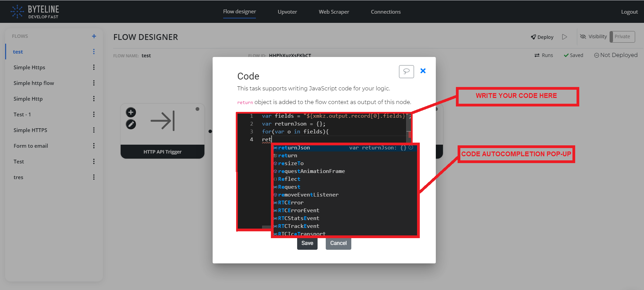
Task: Click code line 3 for loop
Action: pyautogui.click(x=295, y=132)
